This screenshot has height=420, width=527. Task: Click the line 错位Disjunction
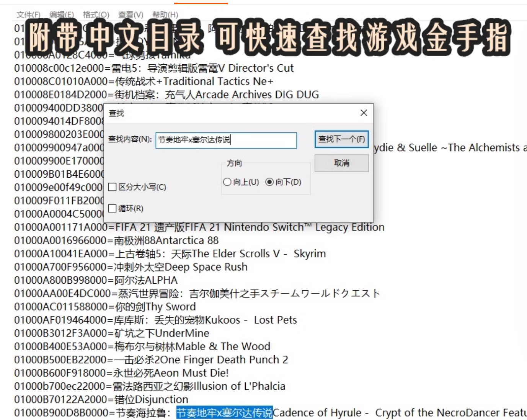tap(101, 399)
